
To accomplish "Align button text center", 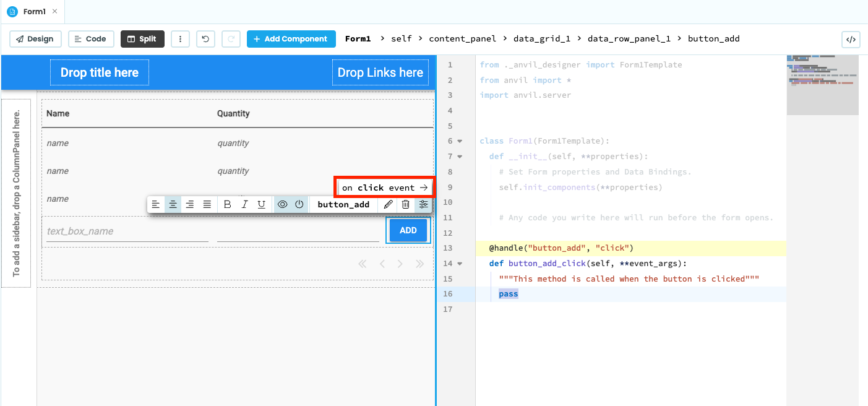I will click(173, 204).
